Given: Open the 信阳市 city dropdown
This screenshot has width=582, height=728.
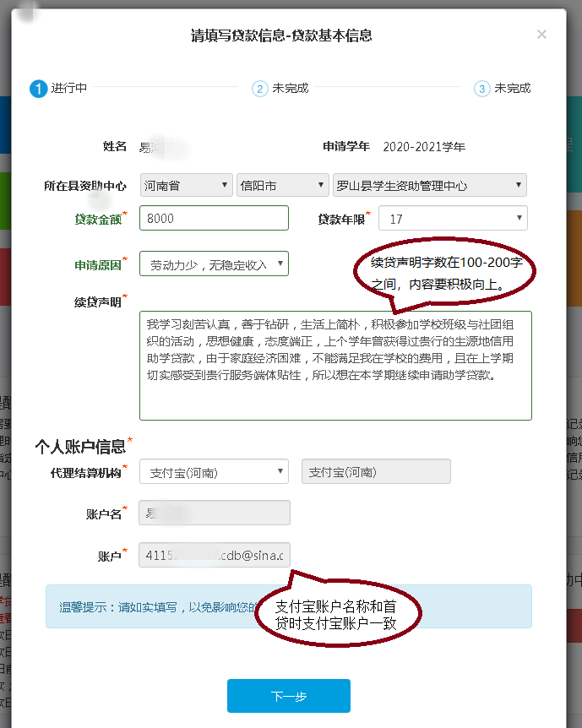Looking at the screenshot, I should tap(283, 185).
